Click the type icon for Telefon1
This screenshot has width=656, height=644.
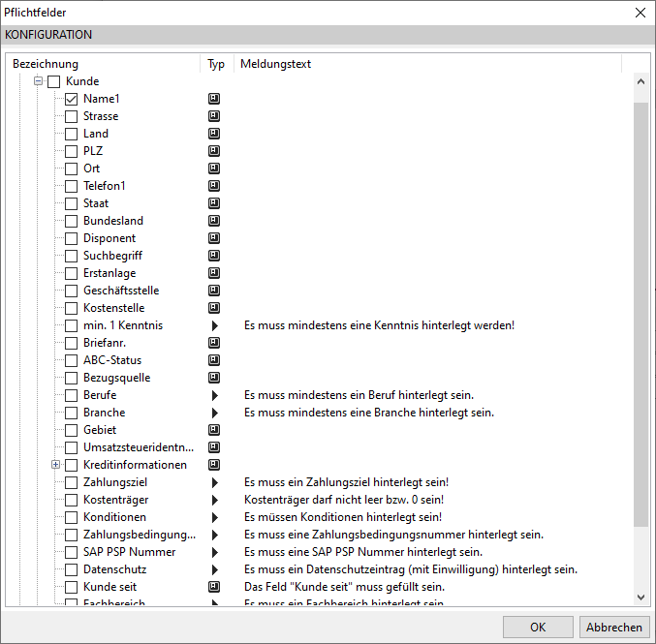point(214,186)
